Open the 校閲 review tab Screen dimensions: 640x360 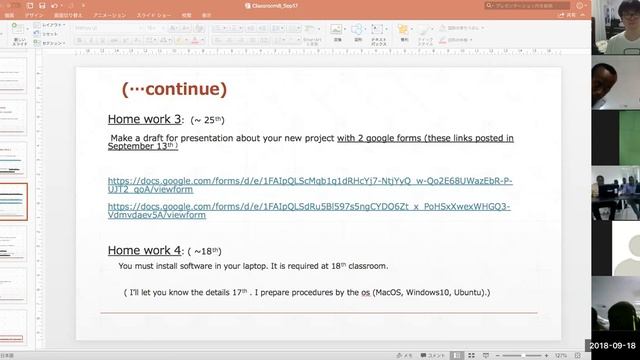[187, 15]
